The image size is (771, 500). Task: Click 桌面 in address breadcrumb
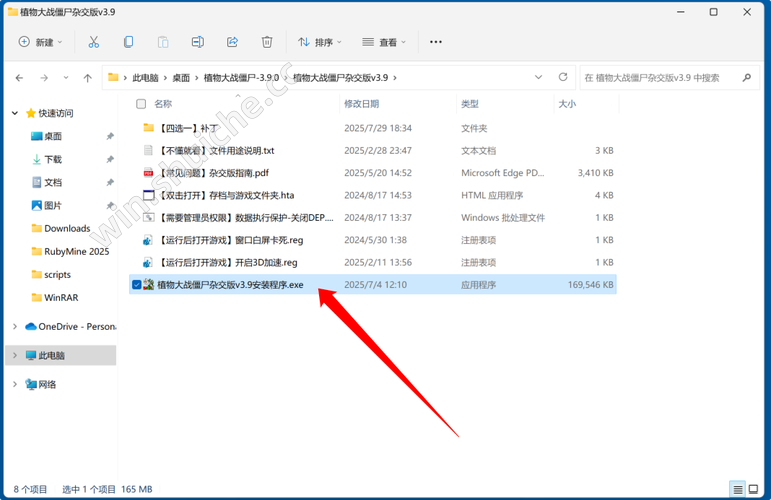pyautogui.click(x=181, y=78)
